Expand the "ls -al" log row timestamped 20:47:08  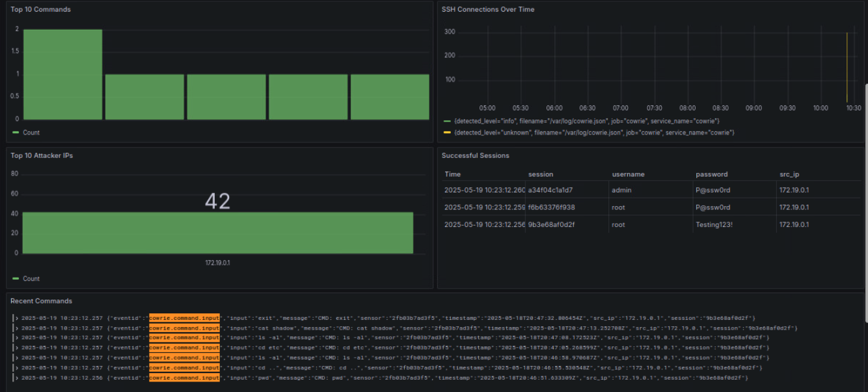(x=17, y=338)
